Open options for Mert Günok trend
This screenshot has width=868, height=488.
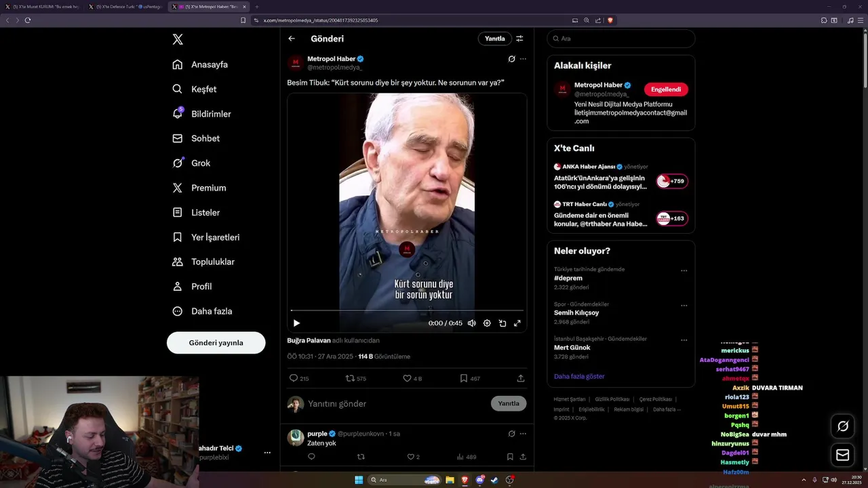pyautogui.click(x=684, y=340)
